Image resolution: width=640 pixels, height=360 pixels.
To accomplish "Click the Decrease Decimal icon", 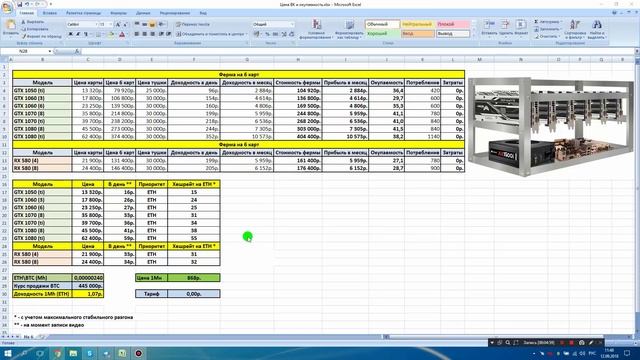I will tap(291, 34).
